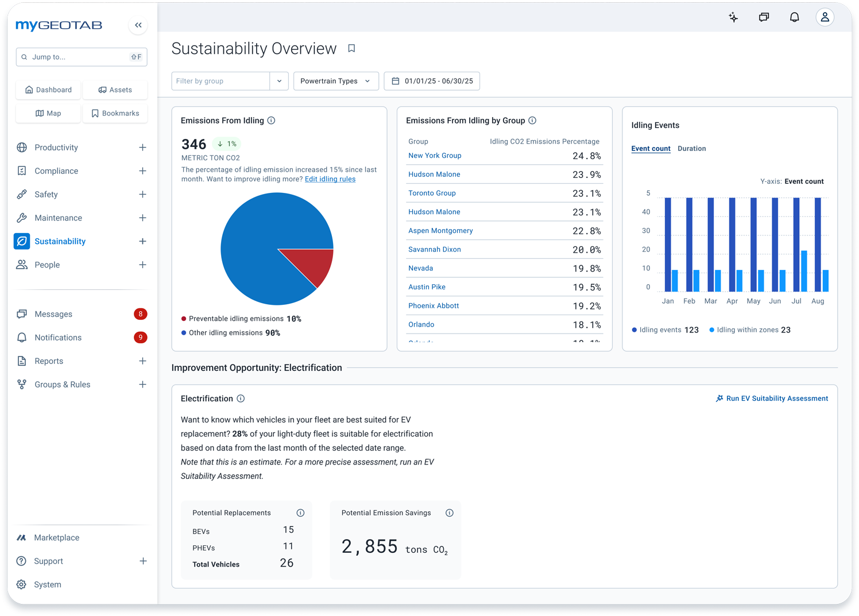Expand the Productivity menu section
The width and height of the screenshot is (859, 616).
(142, 148)
